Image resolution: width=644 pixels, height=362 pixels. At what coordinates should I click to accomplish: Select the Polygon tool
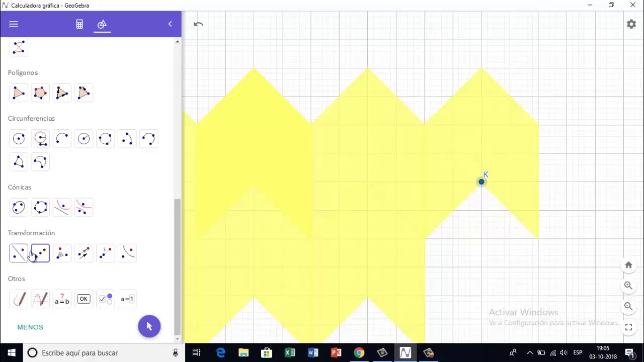19,93
